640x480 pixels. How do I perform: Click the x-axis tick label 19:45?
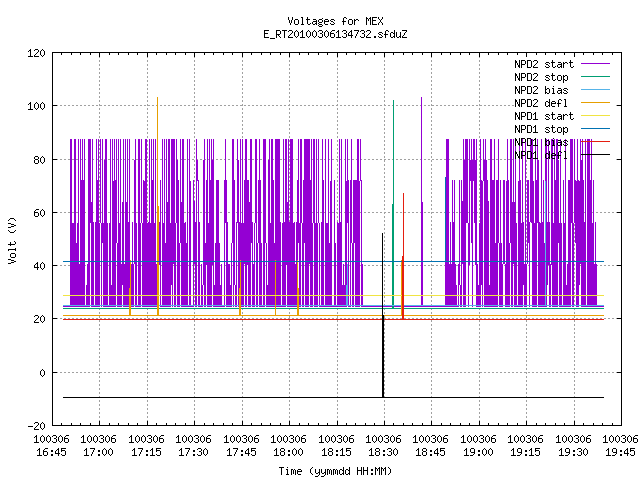[620, 452]
